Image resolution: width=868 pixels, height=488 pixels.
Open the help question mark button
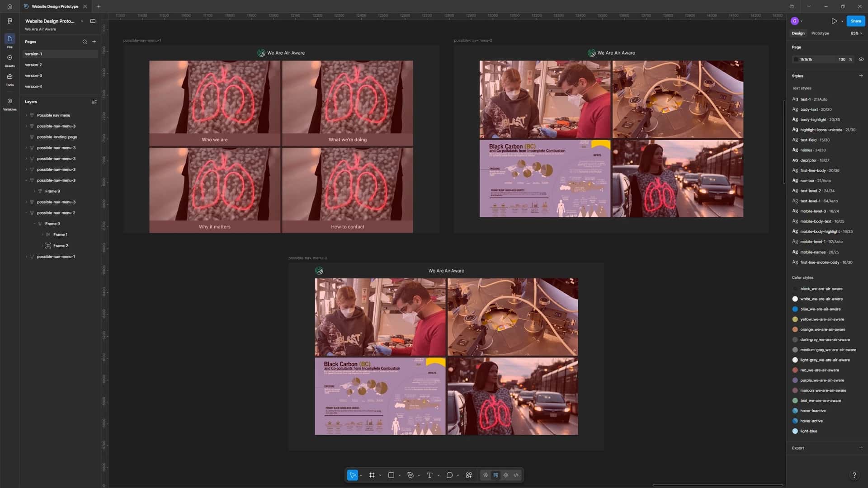point(854,475)
